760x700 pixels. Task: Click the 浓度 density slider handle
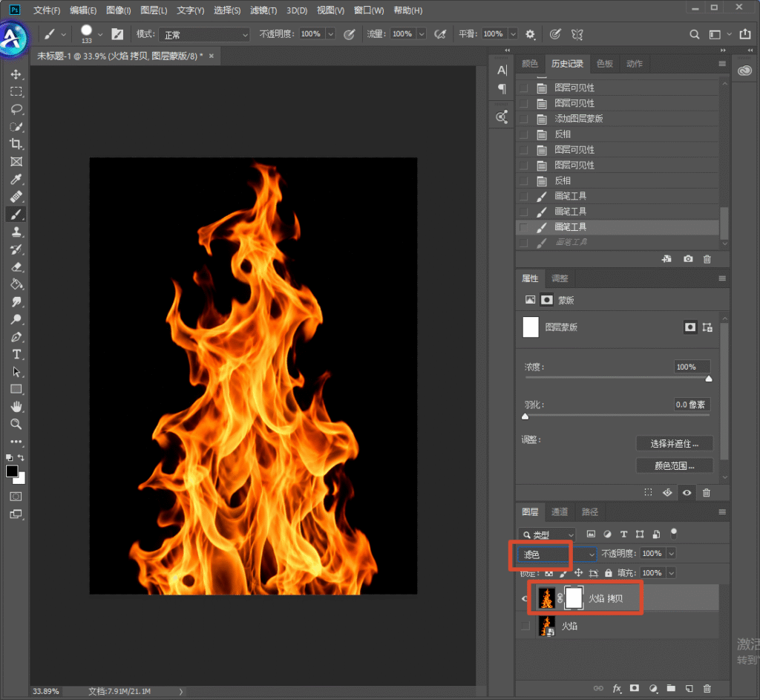[x=709, y=379]
